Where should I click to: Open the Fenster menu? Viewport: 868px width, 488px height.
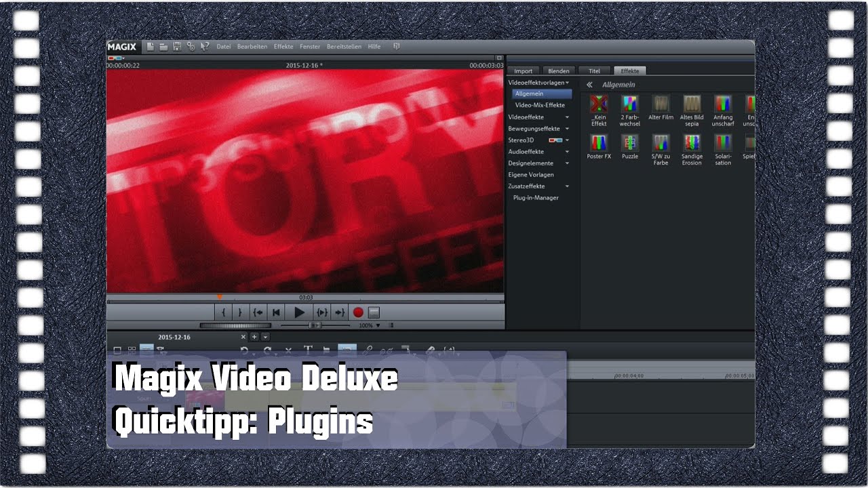point(310,47)
